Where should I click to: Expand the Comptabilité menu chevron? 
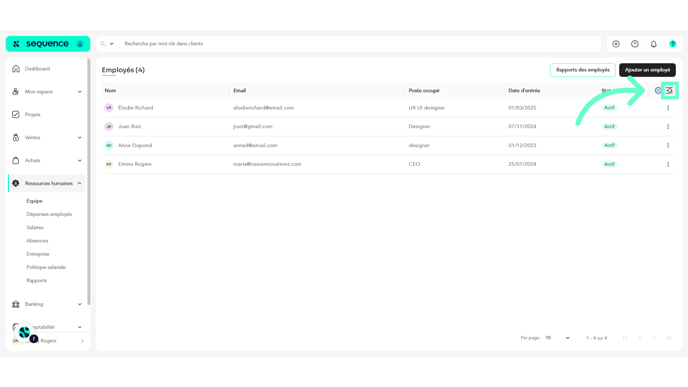[79, 327]
